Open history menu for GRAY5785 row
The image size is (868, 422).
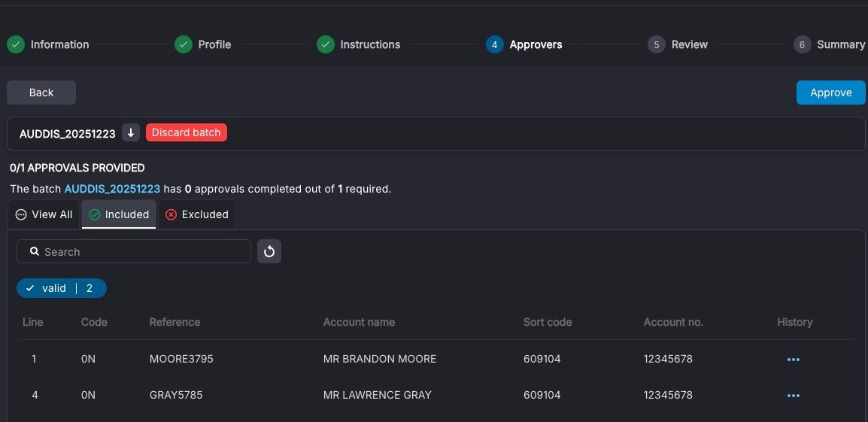[794, 396]
